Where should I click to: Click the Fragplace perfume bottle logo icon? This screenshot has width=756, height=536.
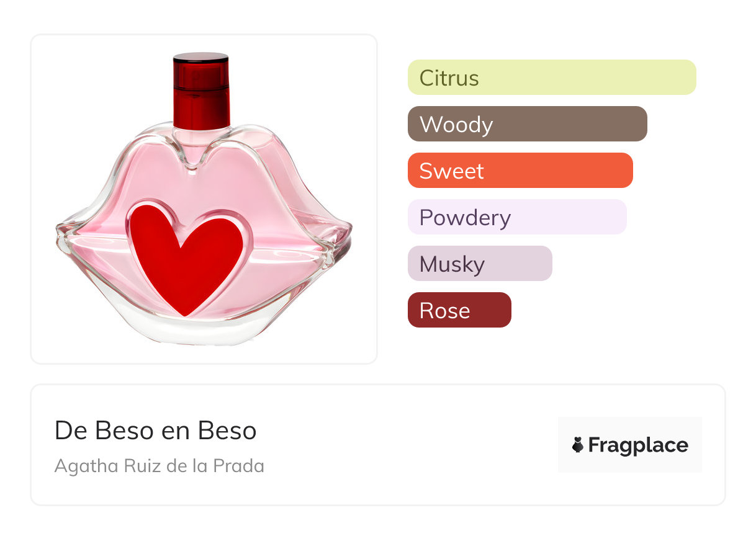578,445
